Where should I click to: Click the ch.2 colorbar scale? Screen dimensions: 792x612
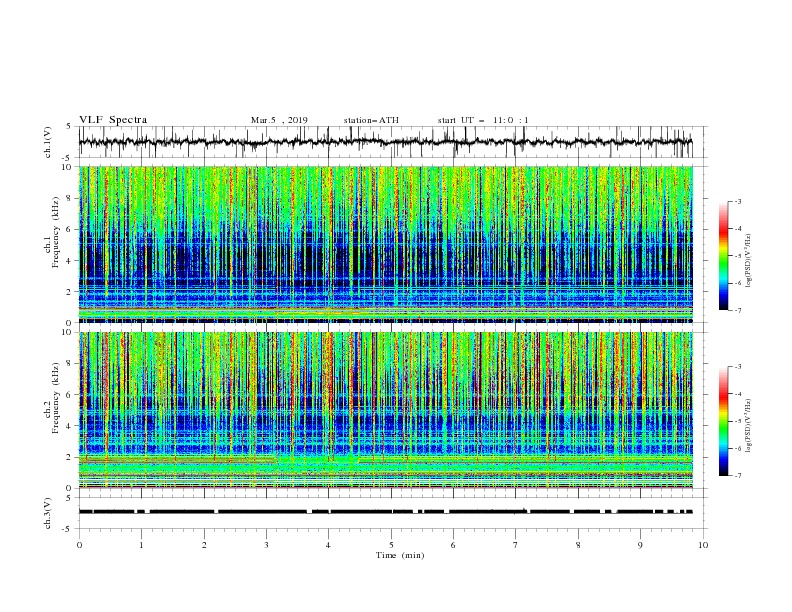tap(723, 421)
